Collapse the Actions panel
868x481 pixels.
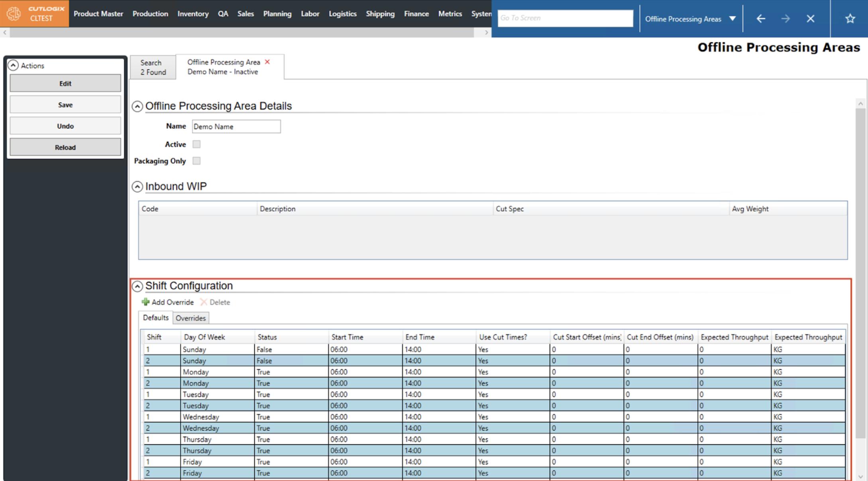[x=13, y=65]
